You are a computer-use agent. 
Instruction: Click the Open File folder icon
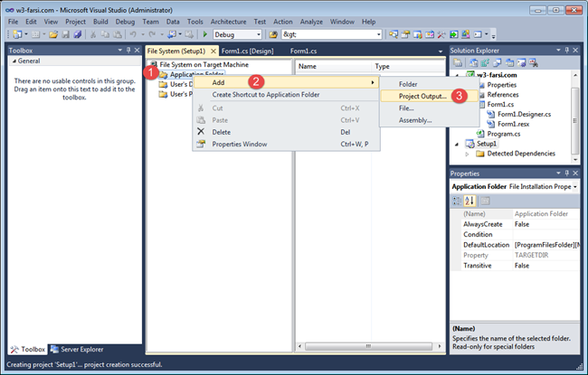pos(53,34)
